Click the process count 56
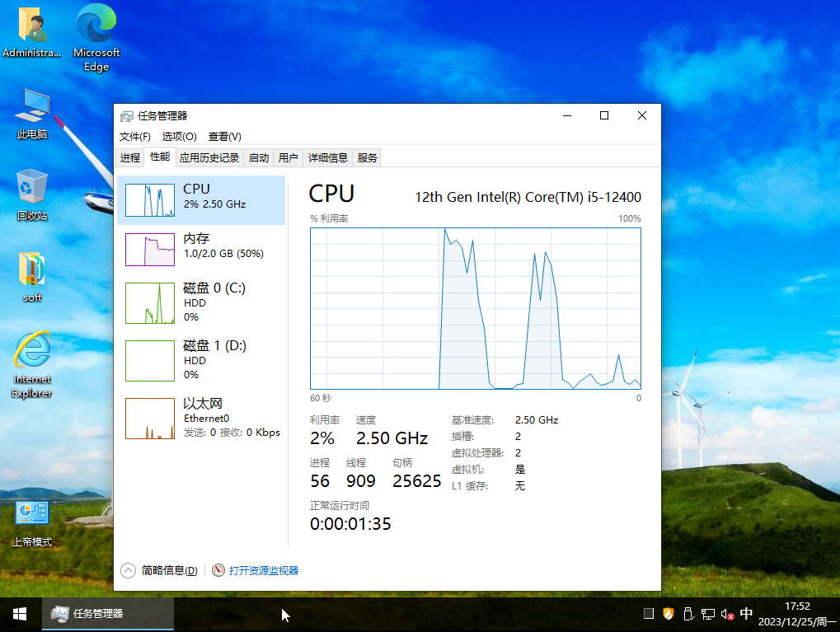The height and width of the screenshot is (632, 840). (x=320, y=481)
